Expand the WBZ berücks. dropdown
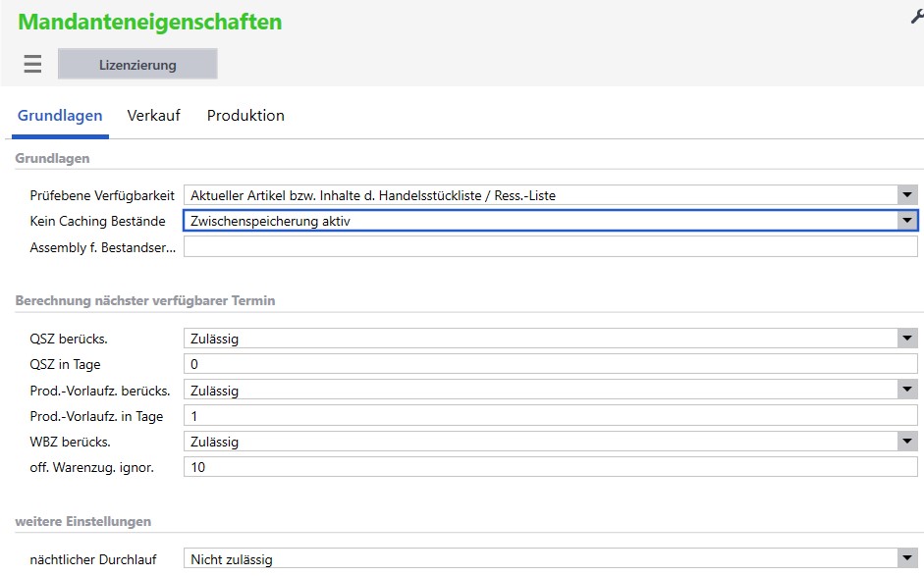Image resolution: width=924 pixels, height=576 pixels. point(907,442)
